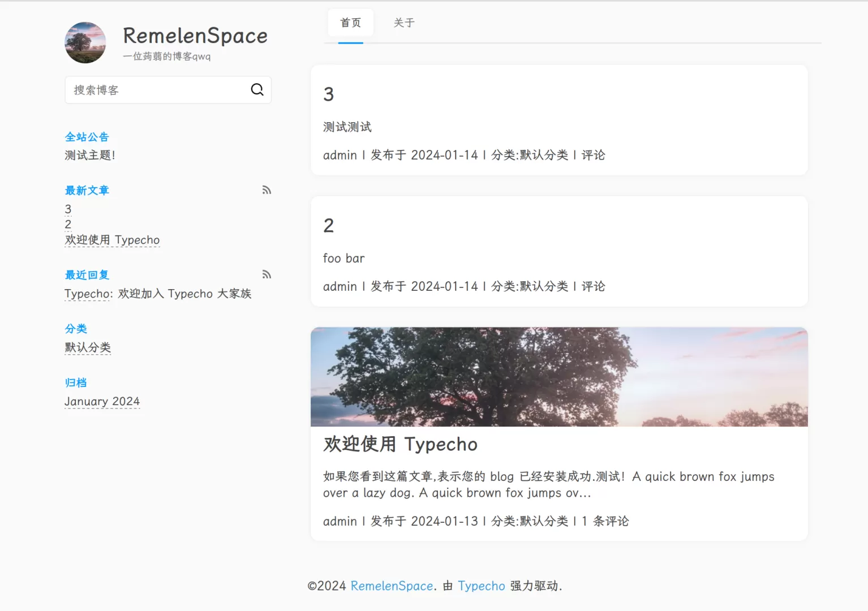Open RSS feed for recent replies
This screenshot has height=611, width=868.
click(267, 275)
